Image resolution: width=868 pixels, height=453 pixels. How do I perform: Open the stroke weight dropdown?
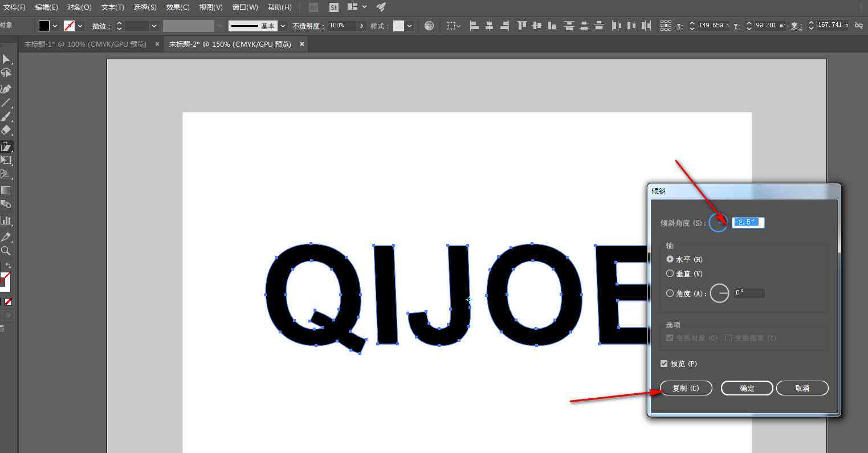[154, 26]
